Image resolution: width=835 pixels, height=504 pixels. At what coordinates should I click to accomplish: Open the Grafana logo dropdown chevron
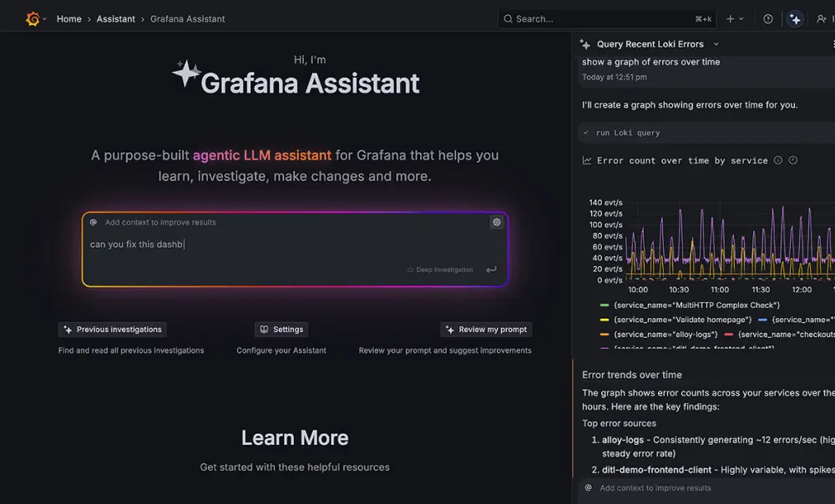point(46,18)
